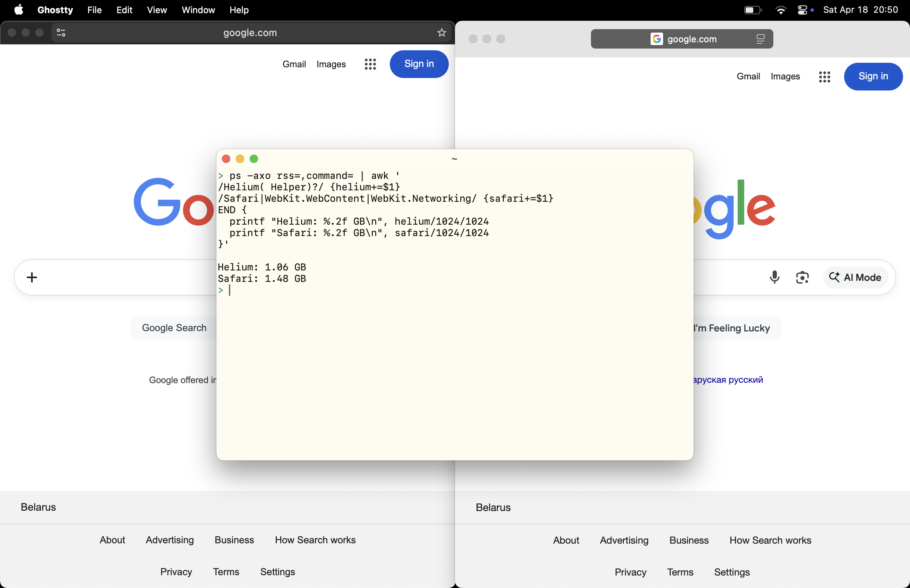Click the date and time display
This screenshot has height=588, width=910.
pyautogui.click(x=860, y=10)
